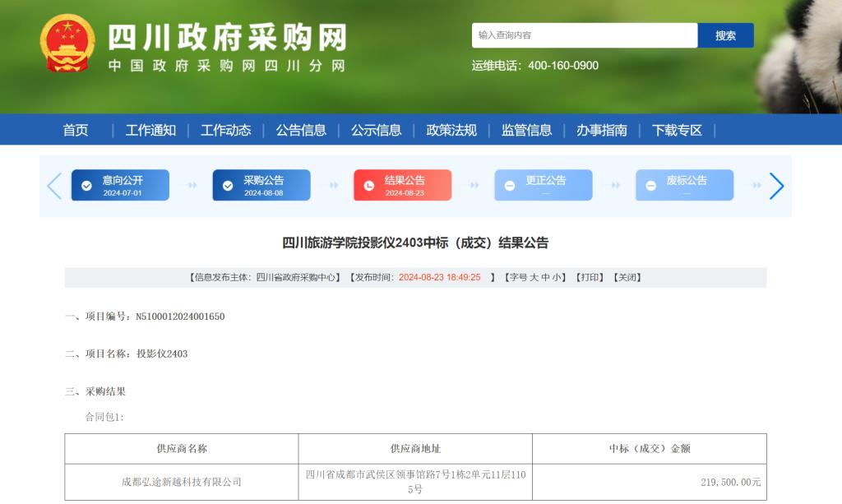
Task: Click the 四川政府采购网 site title
Action: click(x=228, y=37)
